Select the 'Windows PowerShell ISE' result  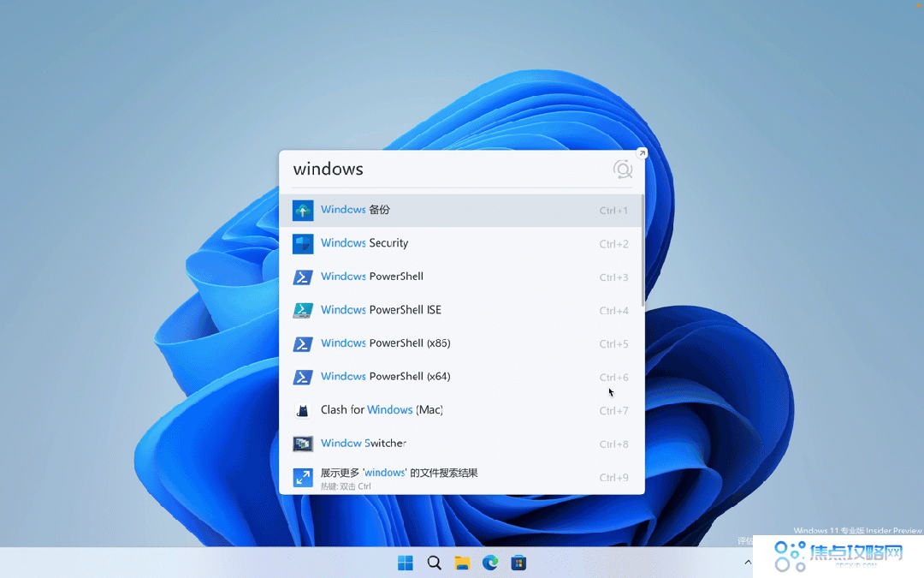(x=459, y=310)
